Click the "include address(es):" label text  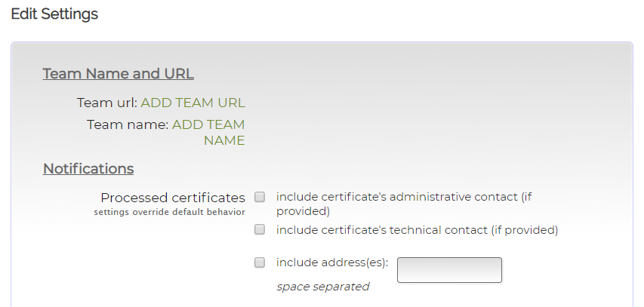tap(332, 262)
